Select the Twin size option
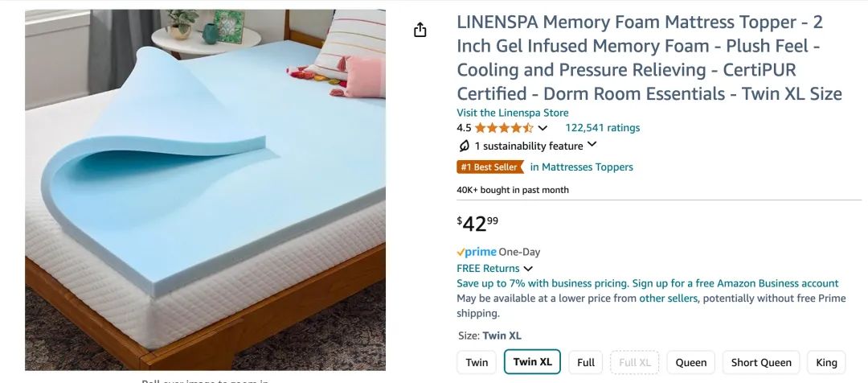868x383 pixels. 477,362
